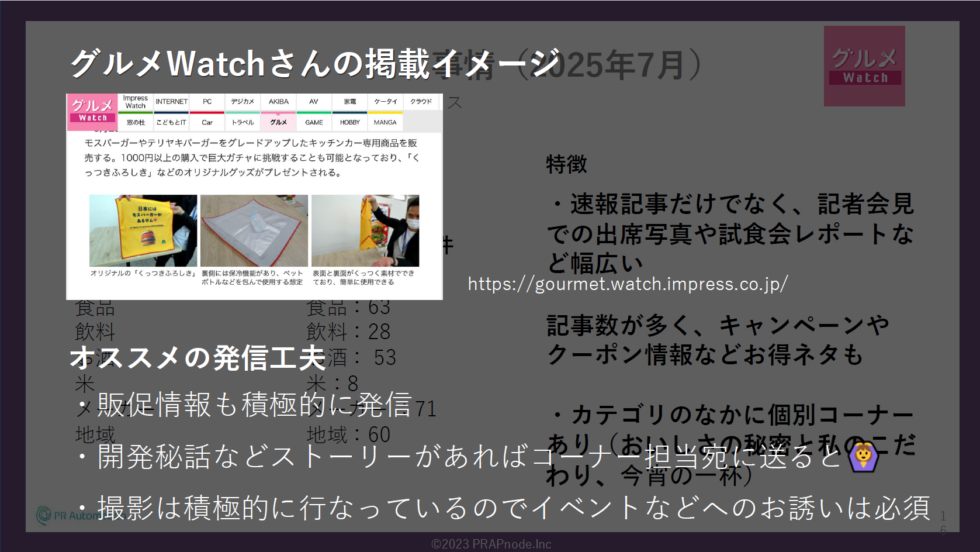Click the オススメの発信工夫 heading
The image size is (980, 552).
[197, 357]
